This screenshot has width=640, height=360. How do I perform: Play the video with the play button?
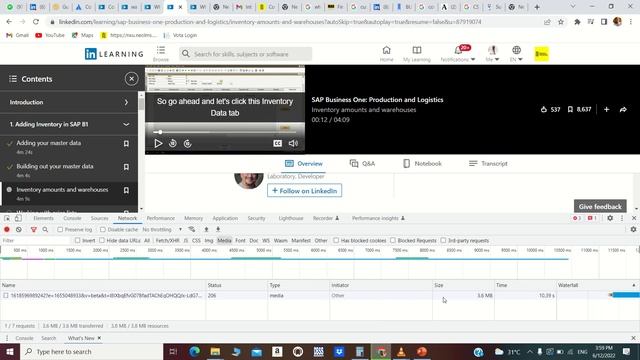pos(158,143)
